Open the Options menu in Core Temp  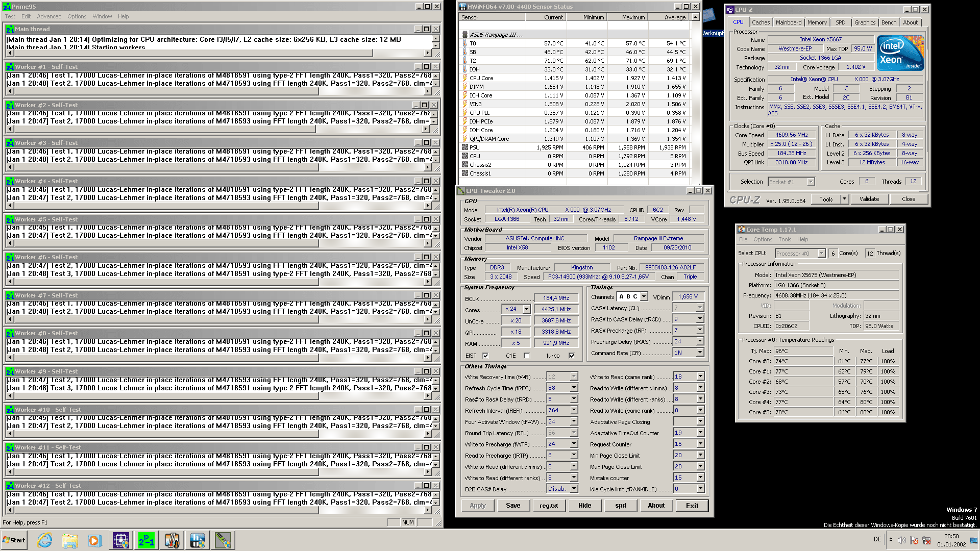[763, 239]
